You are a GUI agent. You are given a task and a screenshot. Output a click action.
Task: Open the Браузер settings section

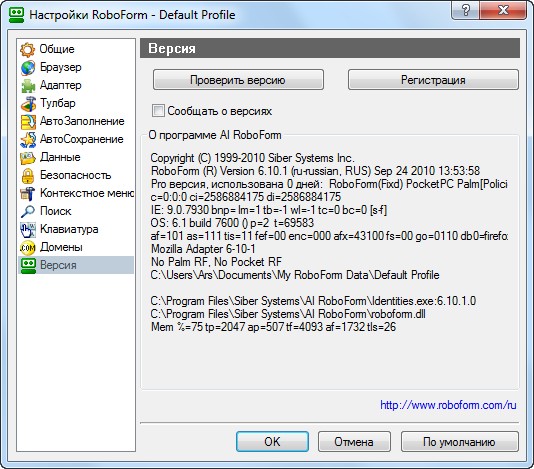76,67
